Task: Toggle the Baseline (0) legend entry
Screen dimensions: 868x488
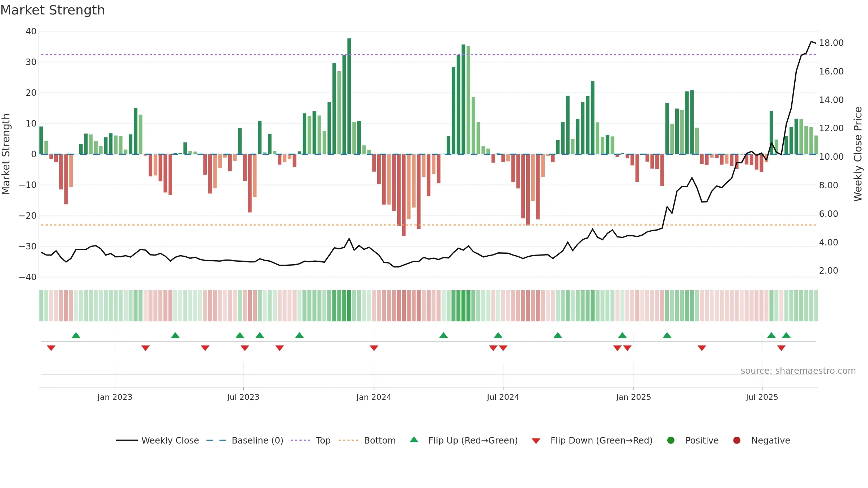Action: pyautogui.click(x=244, y=440)
